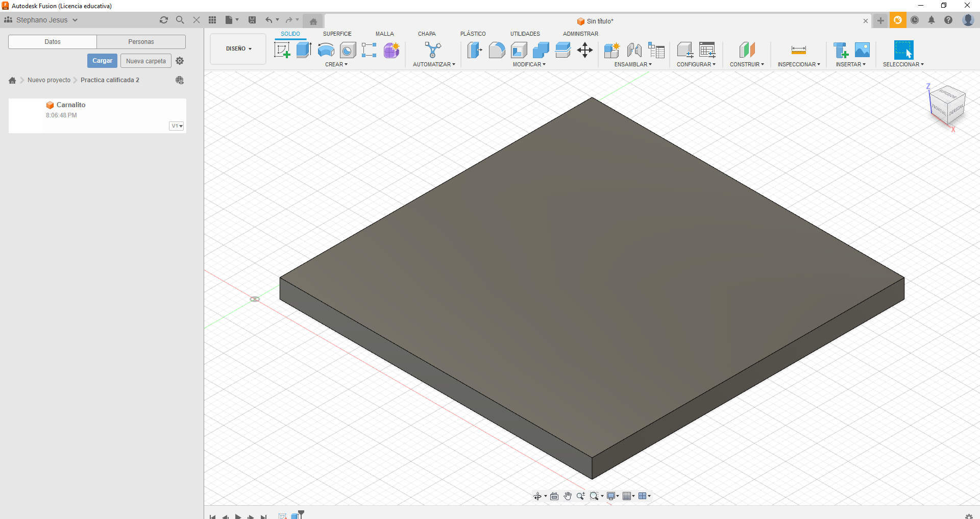Click the Joint tool icon
Screen dimensions: 980x519
point(634,50)
